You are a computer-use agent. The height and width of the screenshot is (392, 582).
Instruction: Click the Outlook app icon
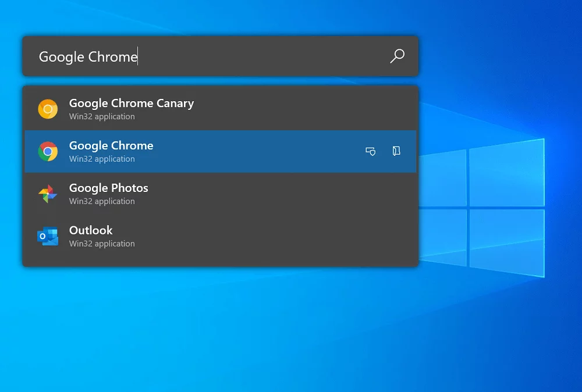click(48, 236)
